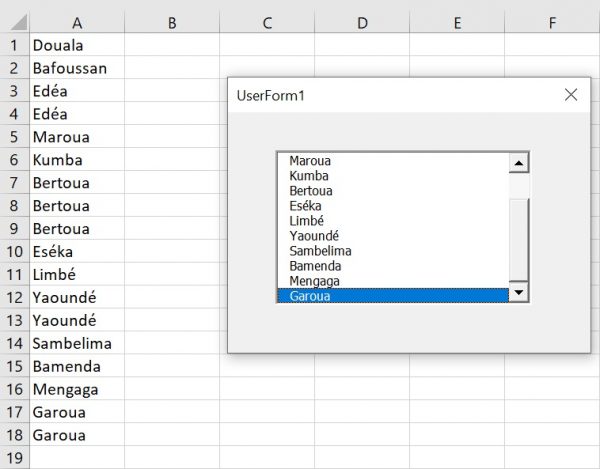Screen dimensions: 600x469
Task: Click cell A16 containing Mengaga
Action: point(77,389)
